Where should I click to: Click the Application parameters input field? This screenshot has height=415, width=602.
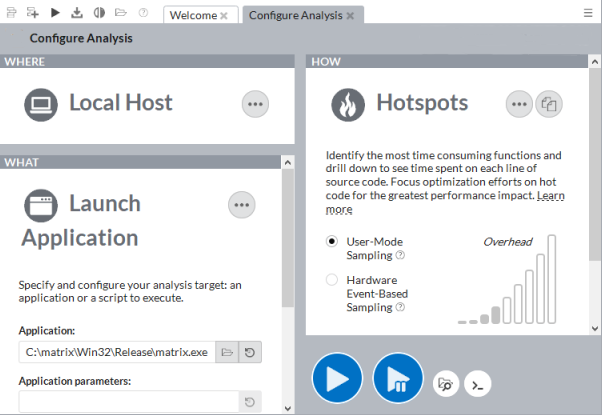(128, 402)
